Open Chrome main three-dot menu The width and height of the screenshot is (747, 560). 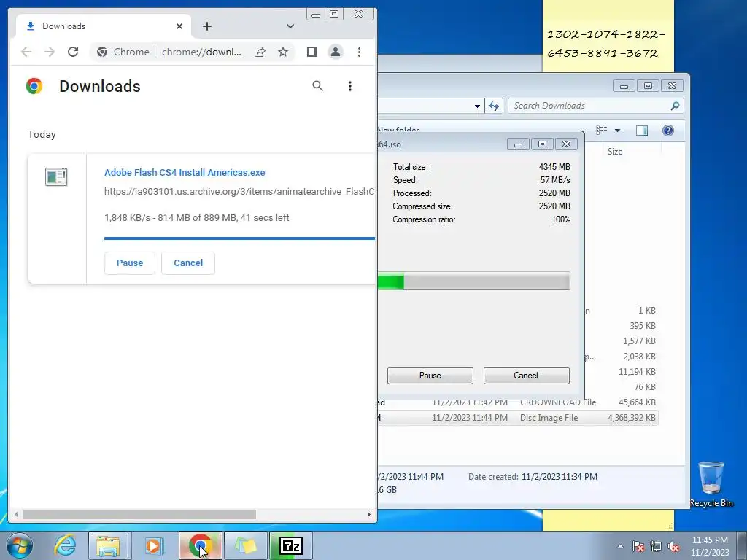359,52
